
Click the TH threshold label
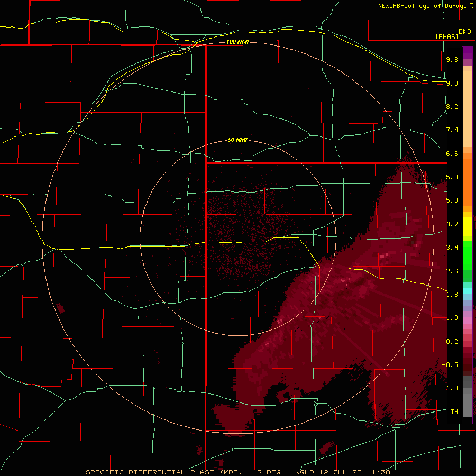pyautogui.click(x=454, y=412)
